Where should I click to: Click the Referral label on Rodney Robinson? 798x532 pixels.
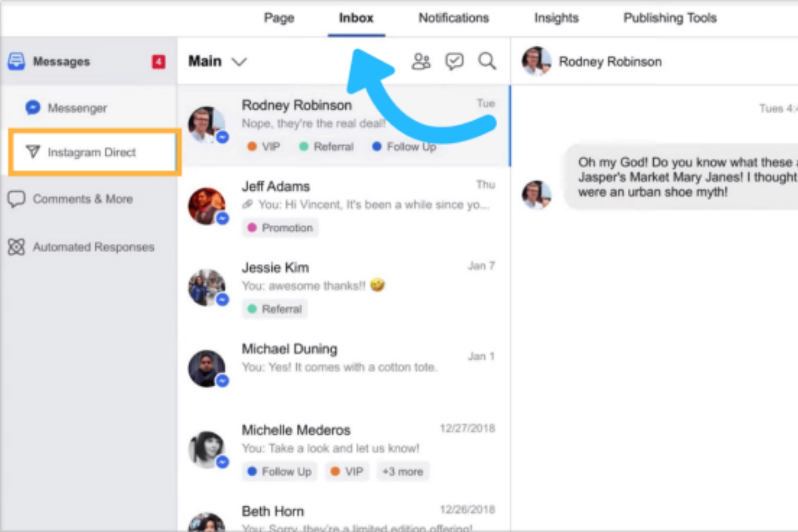[326, 146]
